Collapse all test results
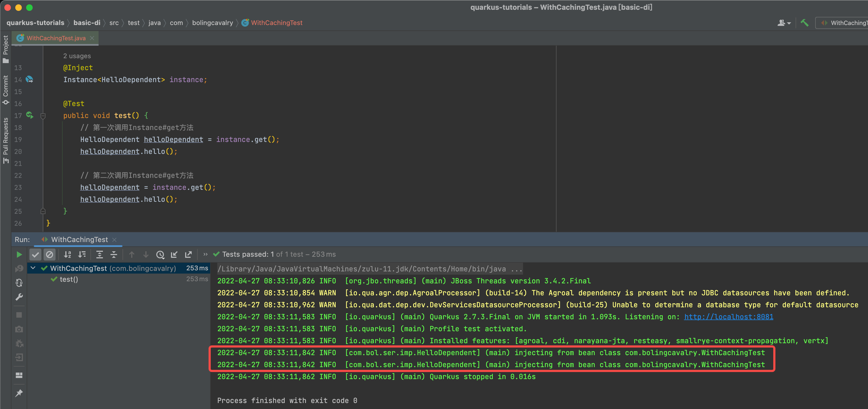The image size is (868, 409). [114, 255]
